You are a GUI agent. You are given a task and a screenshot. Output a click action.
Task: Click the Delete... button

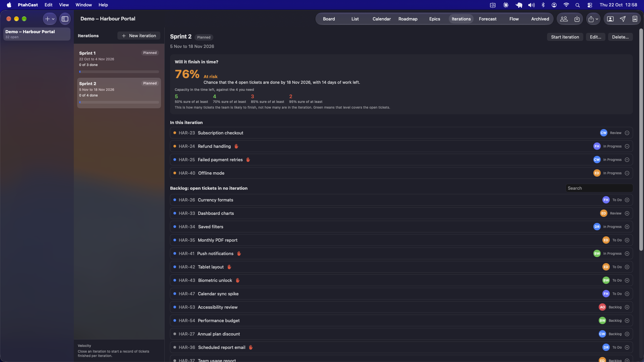click(x=620, y=37)
